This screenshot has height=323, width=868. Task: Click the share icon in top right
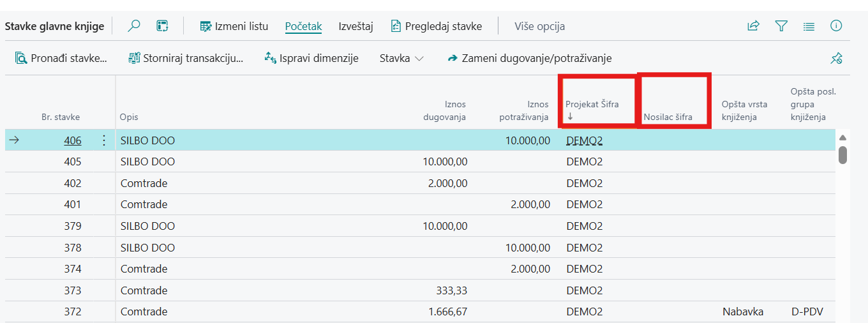click(x=753, y=26)
